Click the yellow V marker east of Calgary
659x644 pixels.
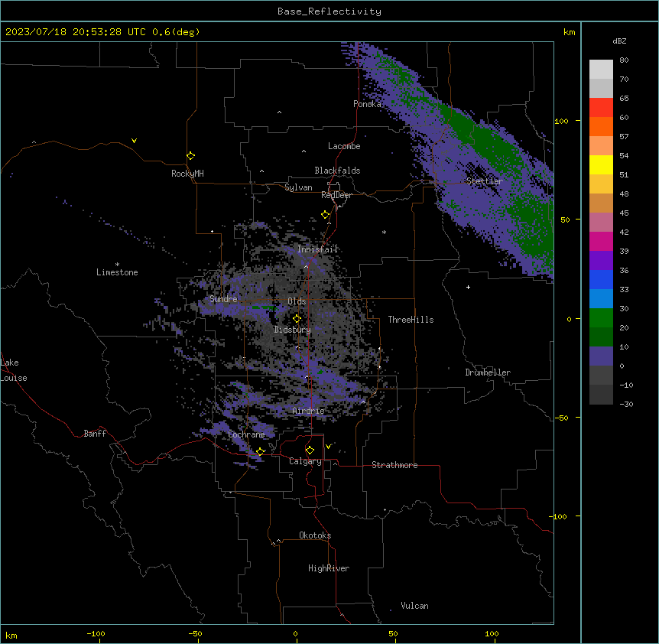329,447
